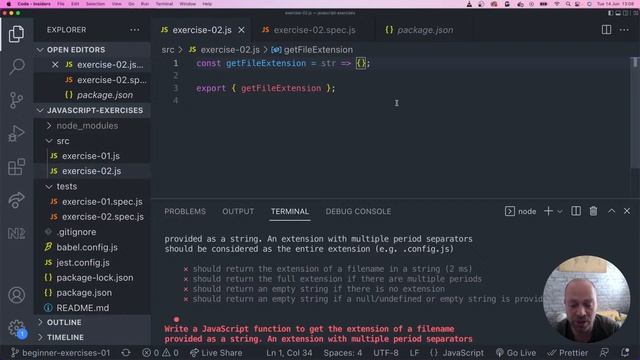The image size is (640, 360).
Task: Split the terminal panel
Action: coord(576,211)
